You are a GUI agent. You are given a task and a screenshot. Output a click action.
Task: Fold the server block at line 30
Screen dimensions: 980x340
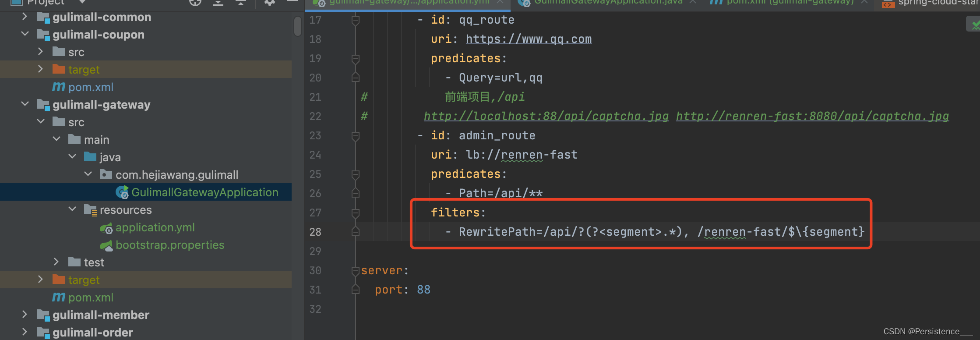[x=356, y=271]
